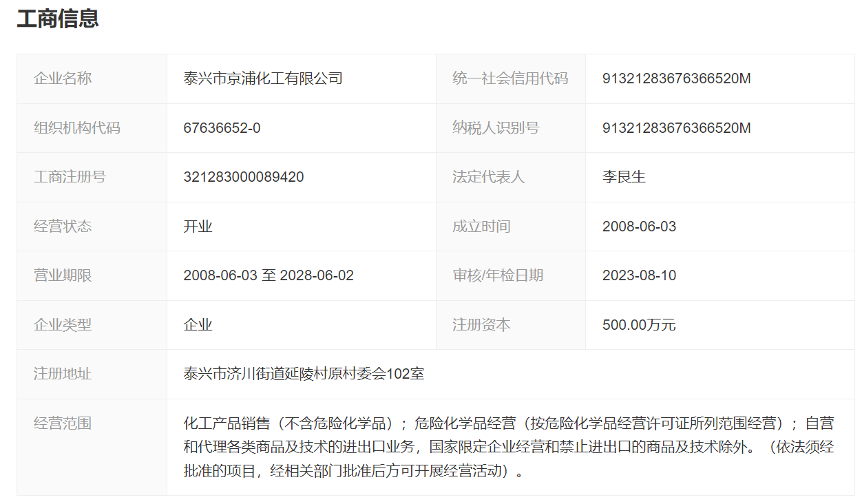862x504 pixels.
Task: Select the 审核/年检日期 label
Action: click(498, 275)
